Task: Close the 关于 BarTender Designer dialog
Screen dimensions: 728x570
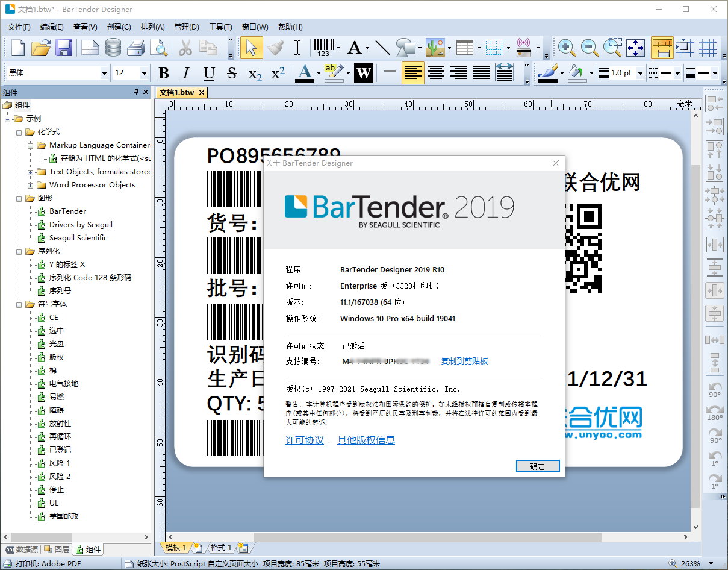Action: [555, 163]
